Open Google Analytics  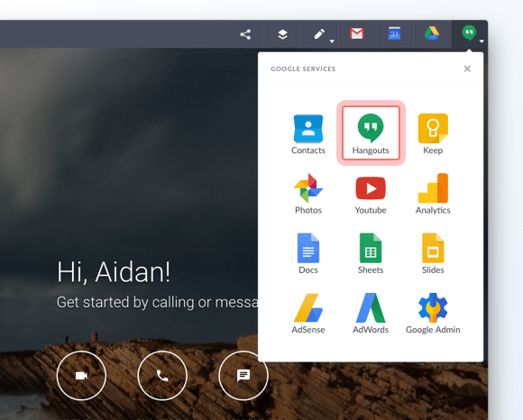point(433,194)
